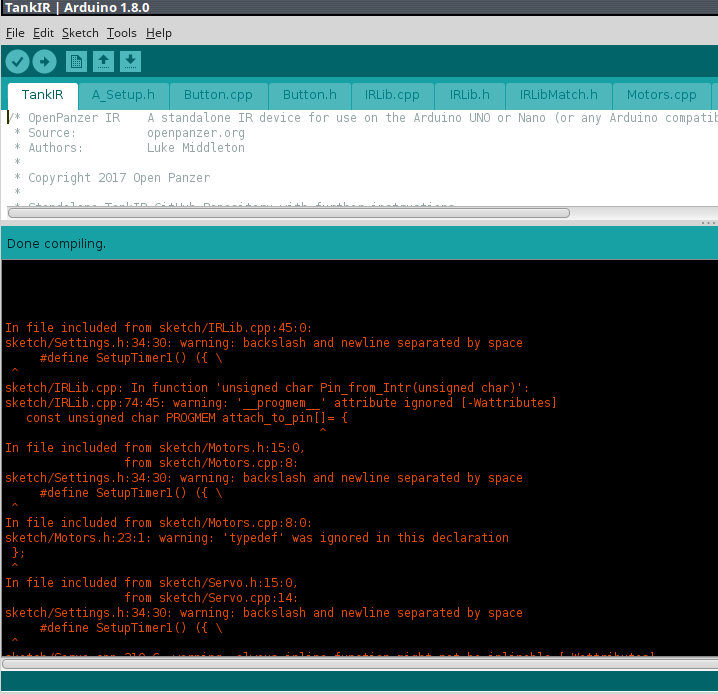
Task: Click 'const unsigned char PROGMEM attach_to_pin[]' line
Action: click(187, 417)
